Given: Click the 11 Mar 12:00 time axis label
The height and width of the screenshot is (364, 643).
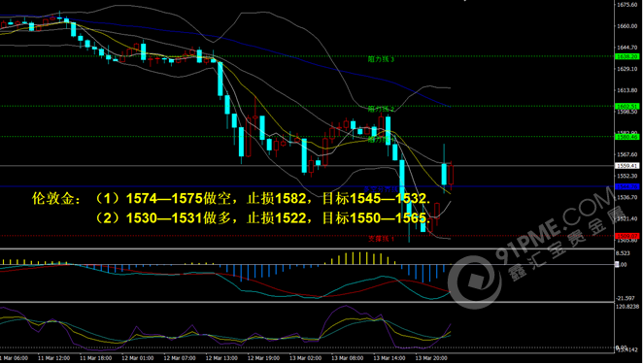Looking at the screenshot, I should [x=53, y=358].
